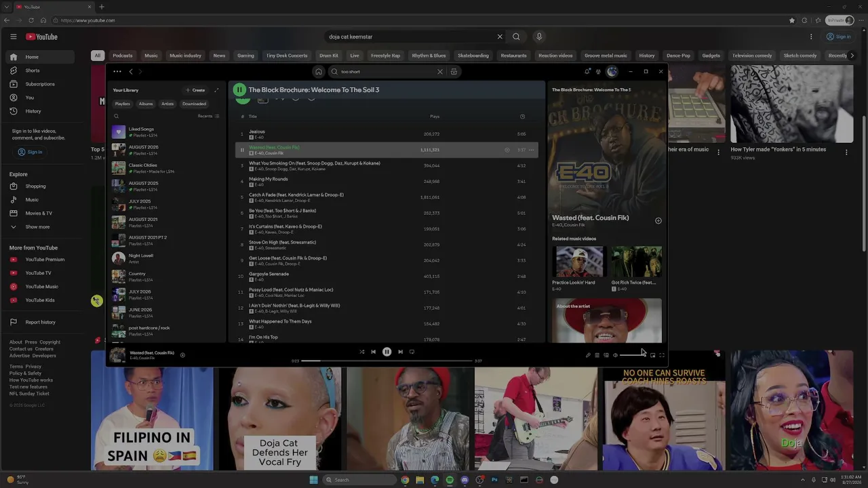Select the track Jealous
This screenshot has height=488, width=868.
point(387,134)
